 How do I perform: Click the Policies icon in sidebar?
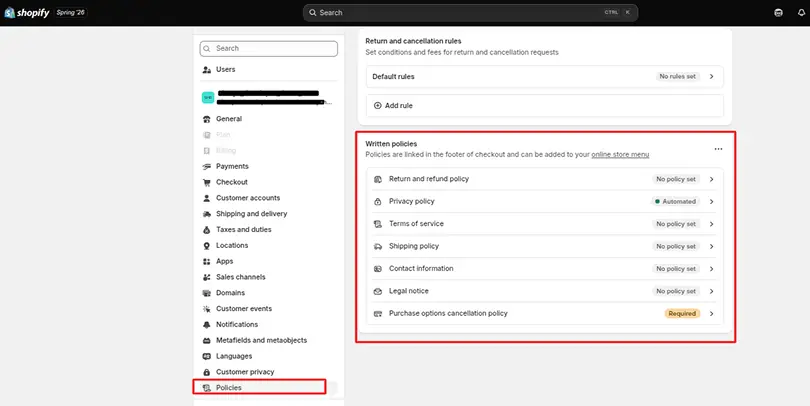click(x=207, y=388)
